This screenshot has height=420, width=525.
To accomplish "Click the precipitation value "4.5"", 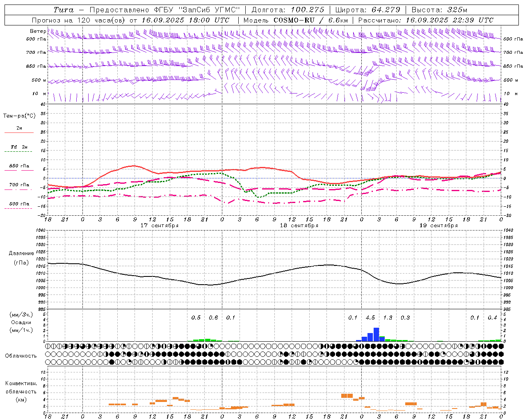I will tap(370, 317).
